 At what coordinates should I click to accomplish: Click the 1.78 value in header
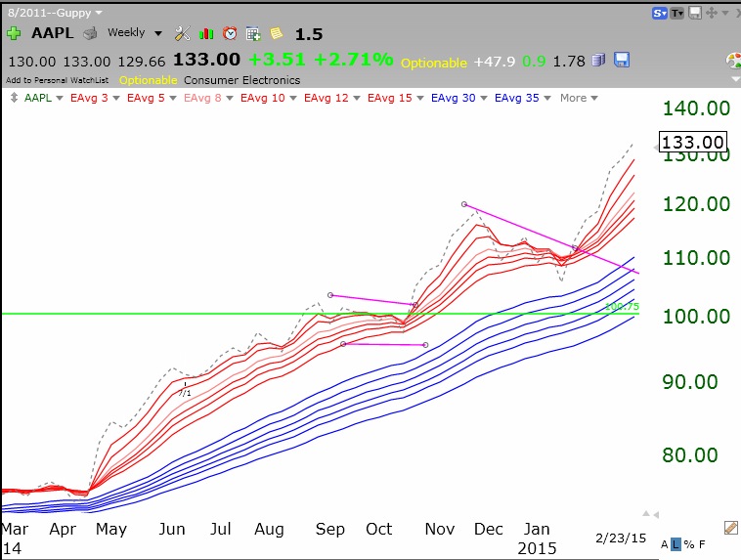tap(569, 62)
